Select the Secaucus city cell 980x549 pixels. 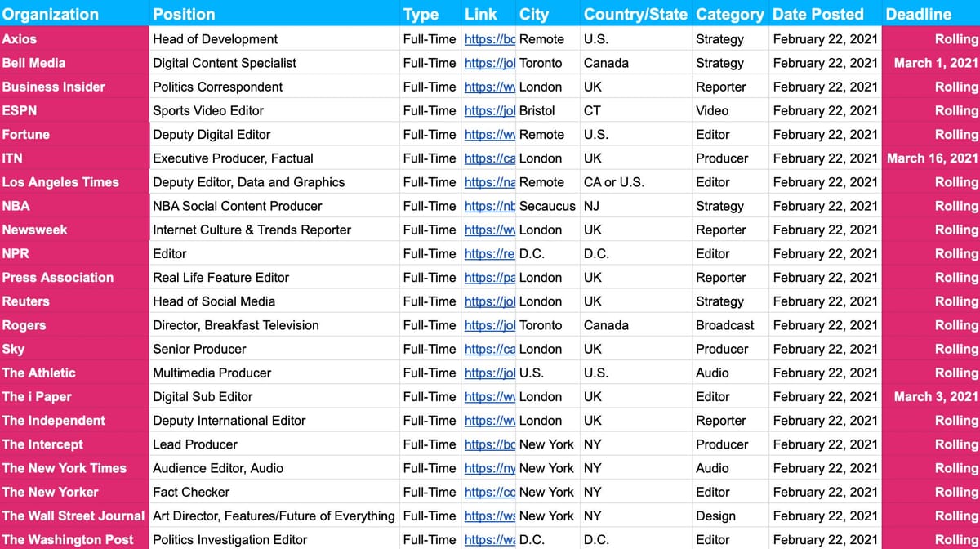pos(547,206)
